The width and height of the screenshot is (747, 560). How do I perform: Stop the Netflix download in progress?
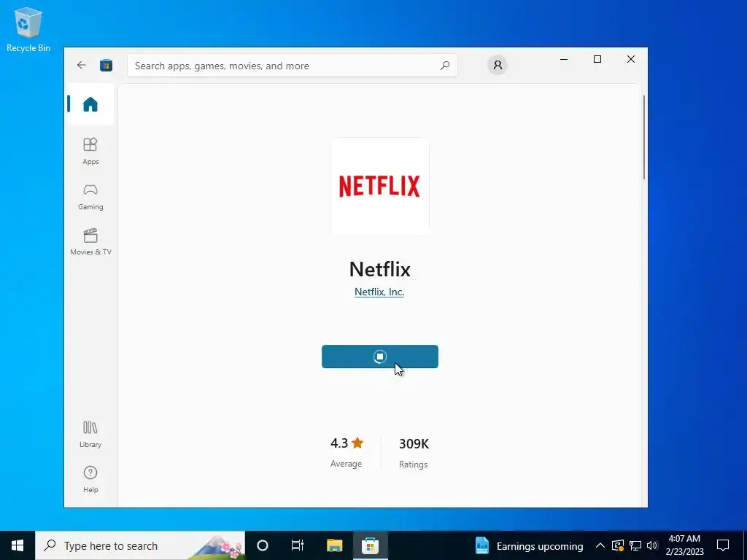[379, 357]
